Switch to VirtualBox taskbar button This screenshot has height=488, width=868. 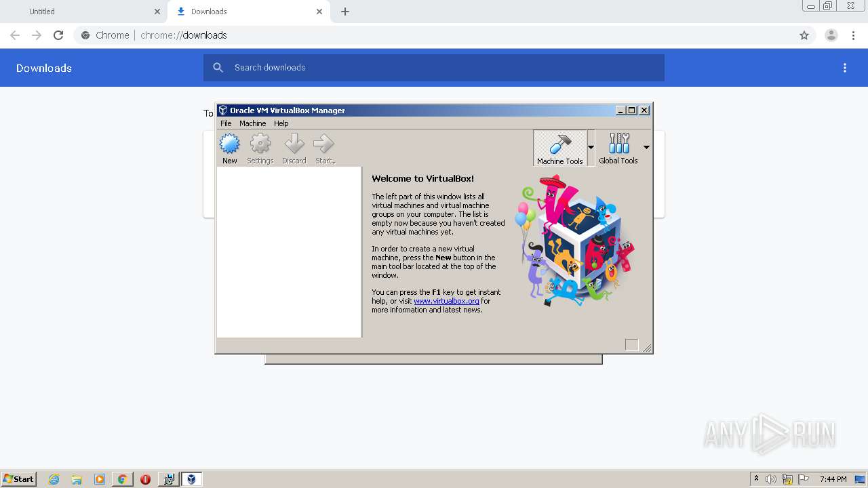click(192, 479)
